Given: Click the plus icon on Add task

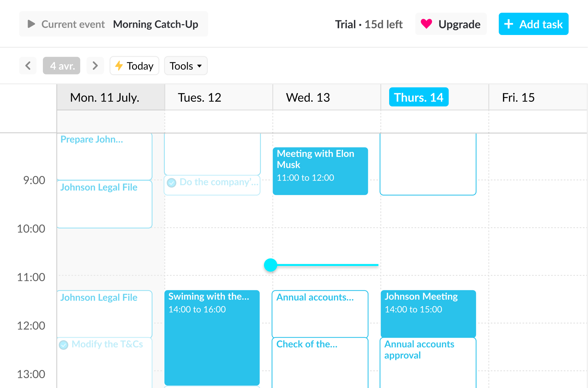Looking at the screenshot, I should coord(509,24).
